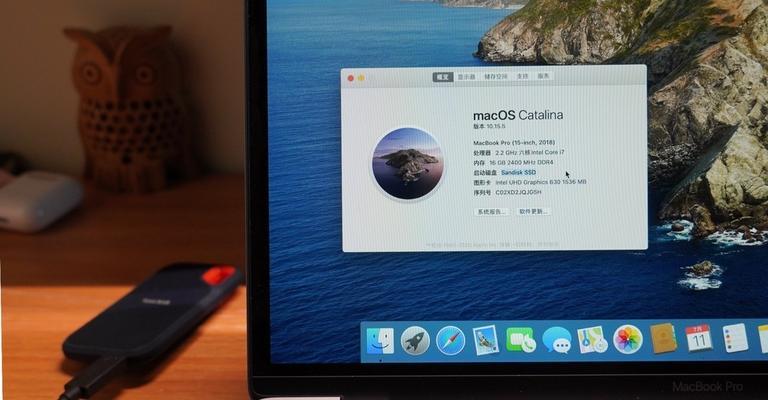Open FaceTime green icon in Dock
Viewport: 768px width, 400px height.
(x=521, y=340)
